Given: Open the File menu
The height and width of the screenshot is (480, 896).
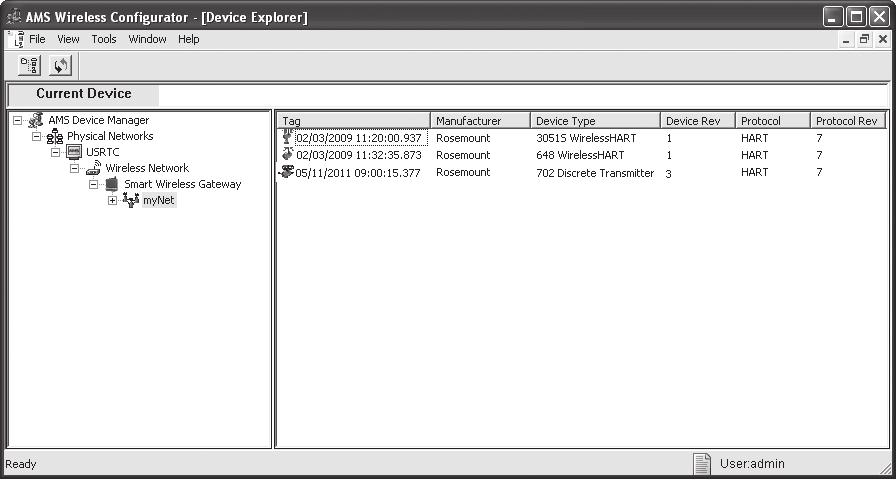Looking at the screenshot, I should point(37,39).
